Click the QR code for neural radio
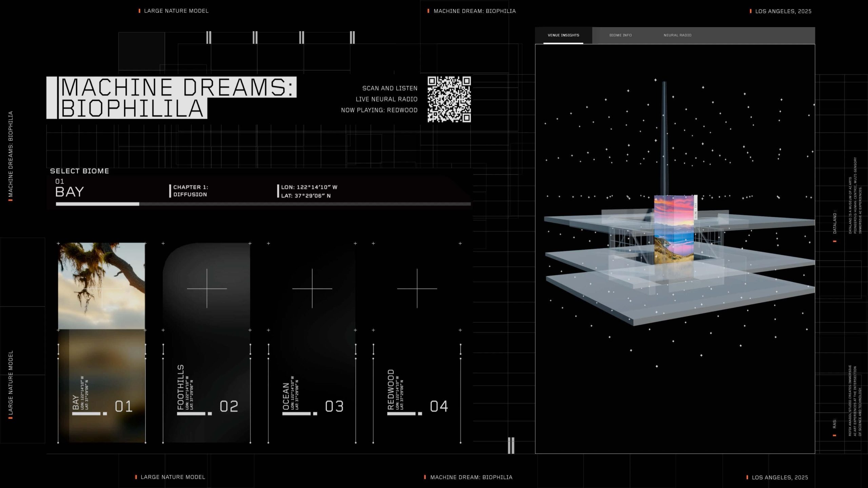Image resolution: width=868 pixels, height=488 pixels. (x=449, y=99)
